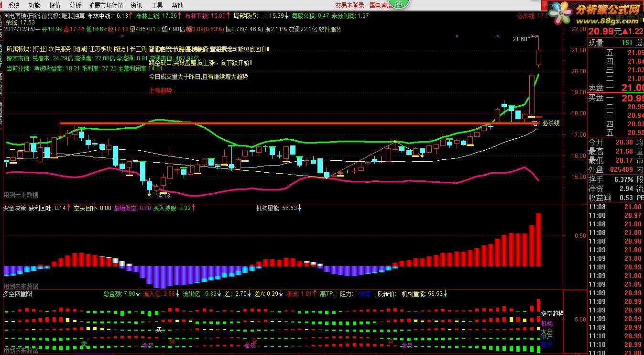Open the 功能 menu

[x=34, y=5]
